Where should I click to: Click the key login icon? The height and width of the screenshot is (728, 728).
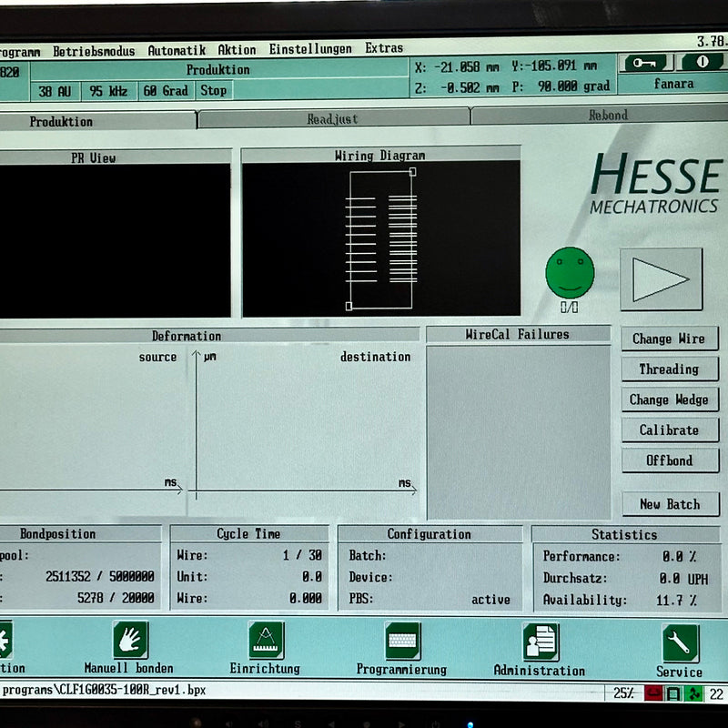(646, 63)
